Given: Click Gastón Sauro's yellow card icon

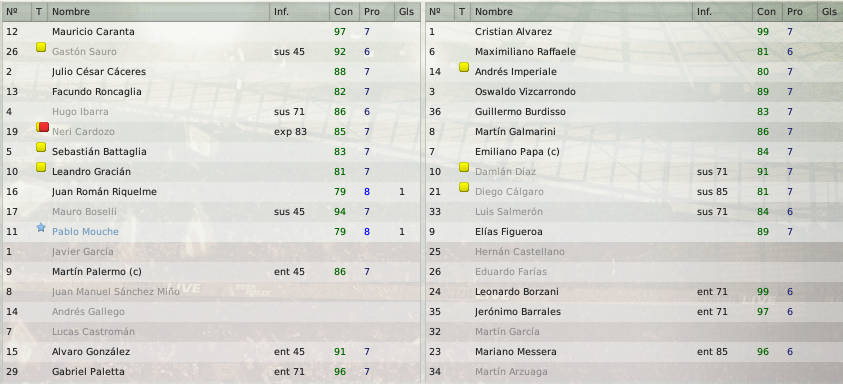Looking at the screenshot, I should point(41,47).
